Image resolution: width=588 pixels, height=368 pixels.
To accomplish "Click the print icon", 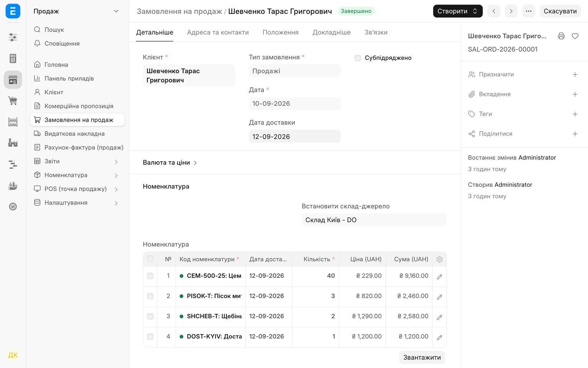I will tap(561, 36).
